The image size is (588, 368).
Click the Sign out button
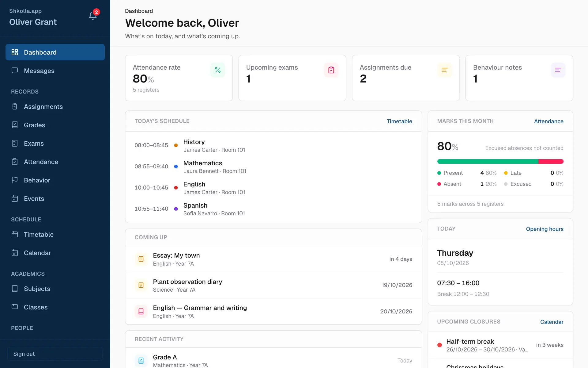(x=55, y=354)
